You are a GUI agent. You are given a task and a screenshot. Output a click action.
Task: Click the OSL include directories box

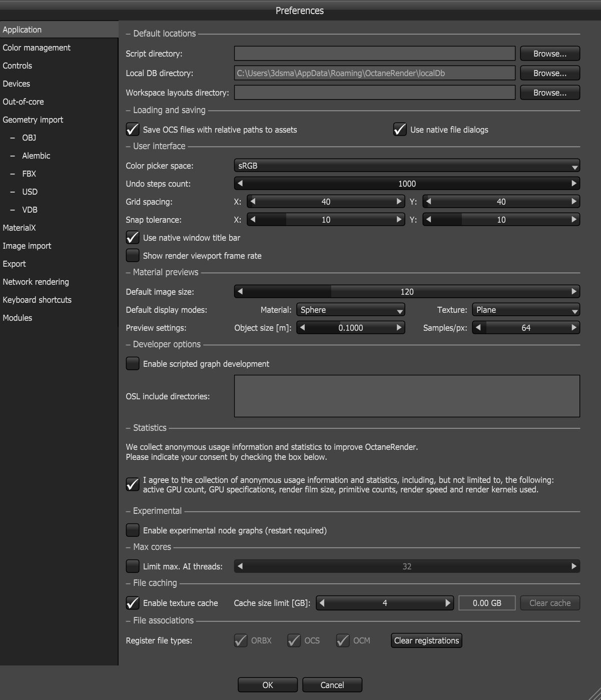[407, 396]
